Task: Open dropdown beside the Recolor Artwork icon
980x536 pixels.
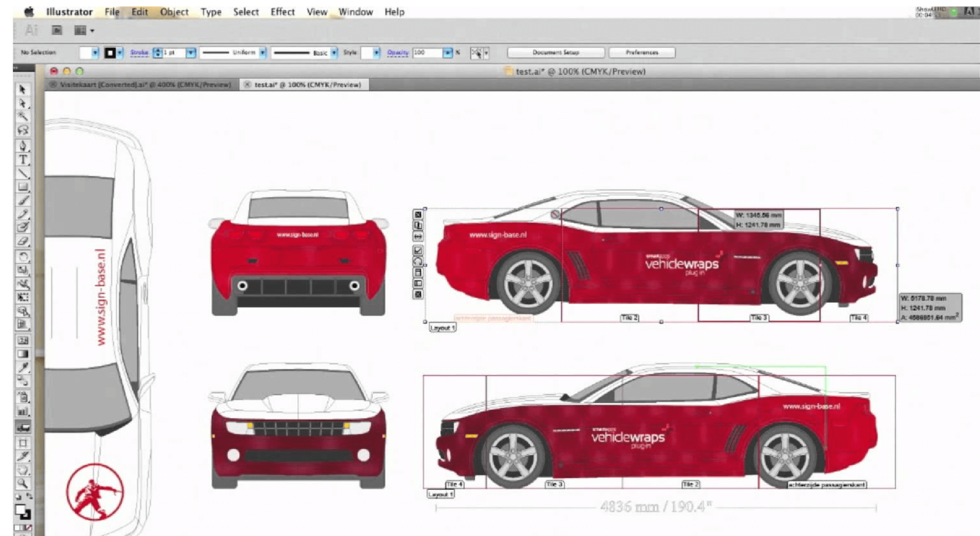Action: coord(486,53)
